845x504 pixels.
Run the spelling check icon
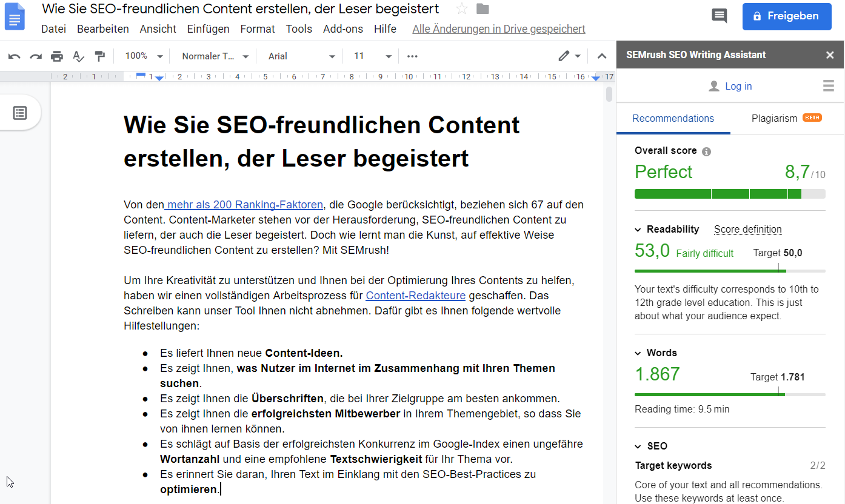pyautogui.click(x=78, y=56)
